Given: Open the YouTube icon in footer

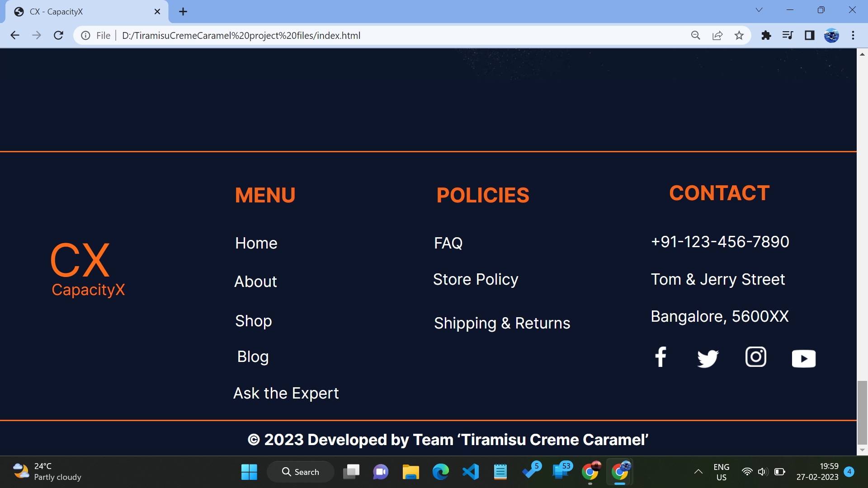Looking at the screenshot, I should click(803, 359).
